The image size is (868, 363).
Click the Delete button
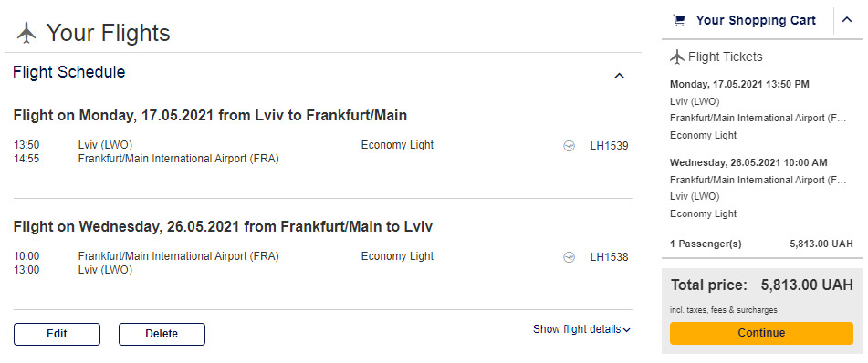pyautogui.click(x=162, y=334)
